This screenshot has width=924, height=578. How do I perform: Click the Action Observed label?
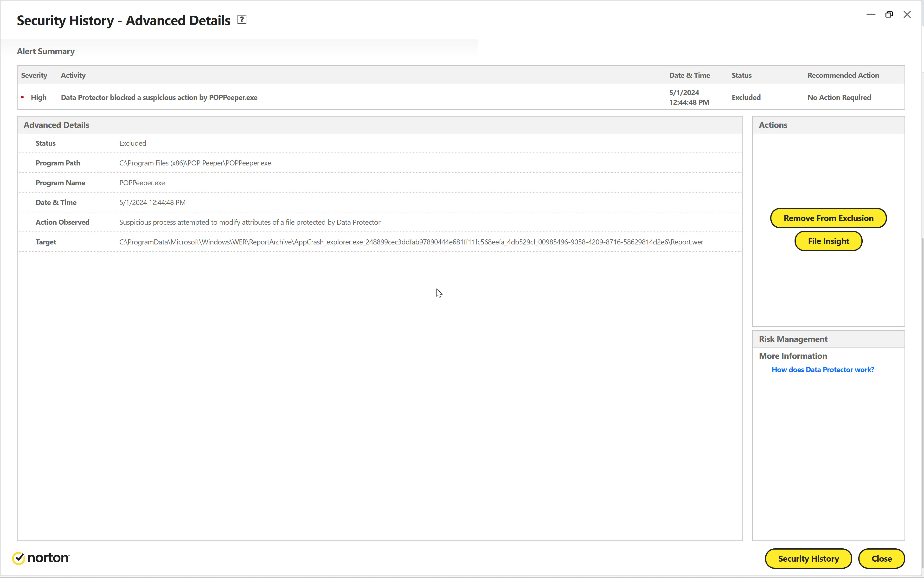[63, 222]
